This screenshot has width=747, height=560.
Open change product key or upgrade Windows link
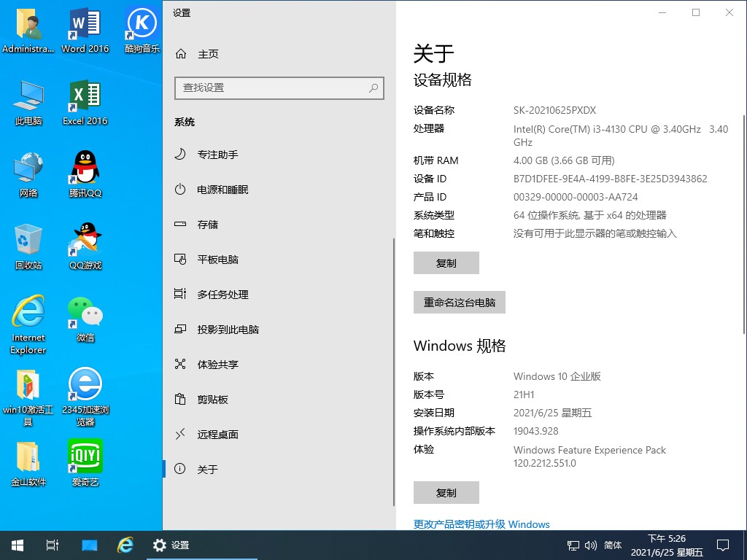point(481,524)
